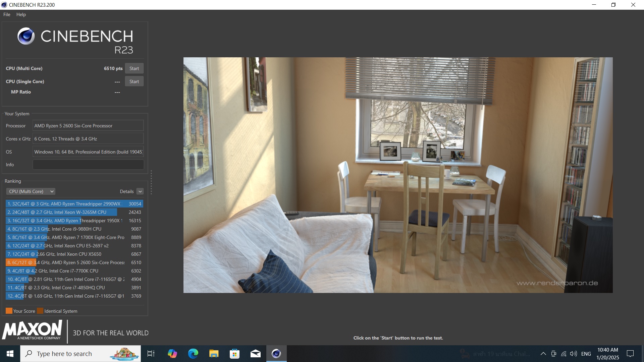This screenshot has width=644, height=362.
Task: Start the CPU Single Core test
Action: [x=134, y=81]
